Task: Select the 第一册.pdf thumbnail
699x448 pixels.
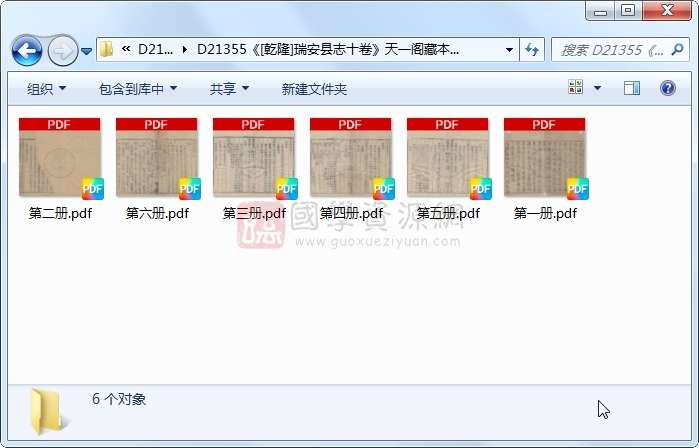Action: click(544, 157)
